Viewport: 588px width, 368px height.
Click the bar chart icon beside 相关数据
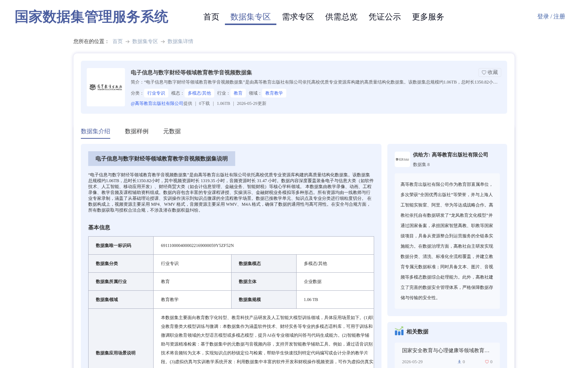click(x=399, y=331)
